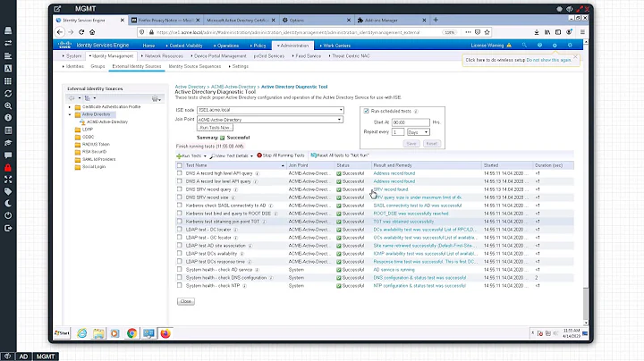Bookmark this page with the star icon
This screenshot has height=361, width=644.
pyautogui.click(x=487, y=32)
